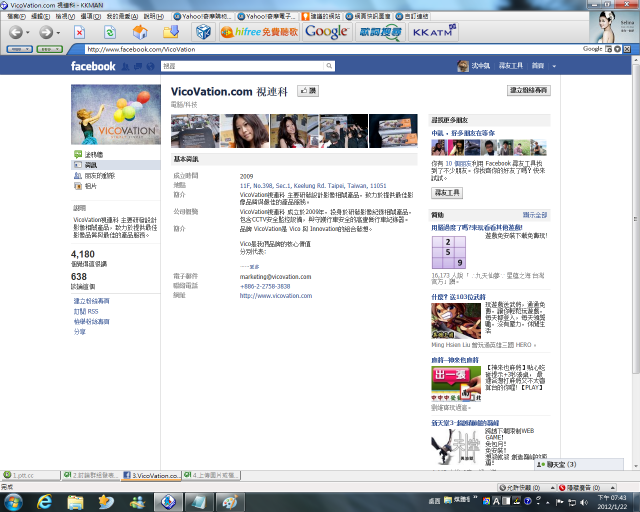Image resolution: width=640 pixels, height=512 pixels.
Task: Select the Info item in the page sidebar
Action: pyautogui.click(x=116, y=165)
